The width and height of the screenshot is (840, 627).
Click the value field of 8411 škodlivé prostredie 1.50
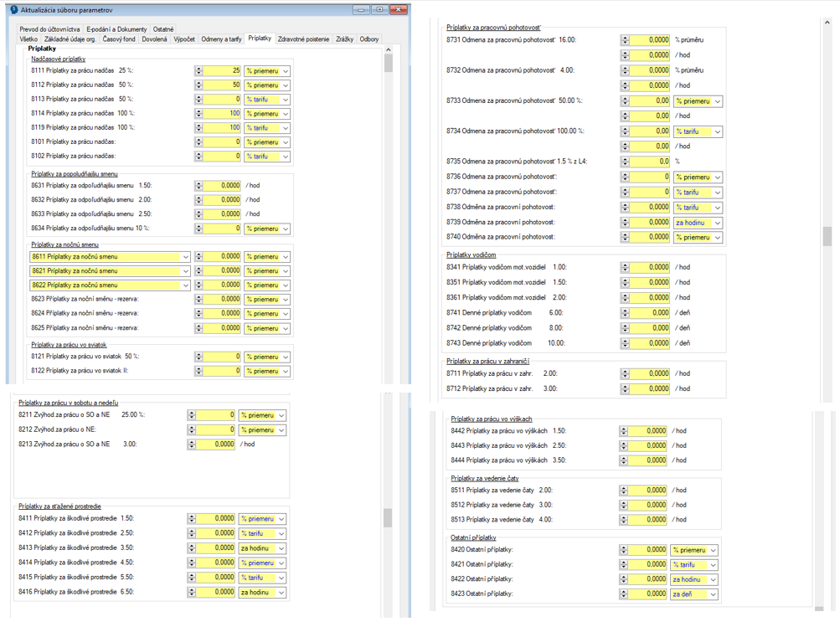click(x=216, y=518)
